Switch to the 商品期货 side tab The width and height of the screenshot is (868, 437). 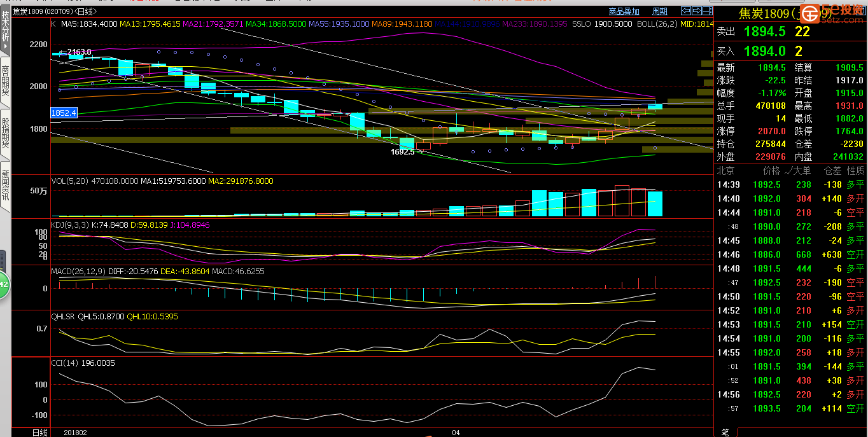pyautogui.click(x=6, y=81)
